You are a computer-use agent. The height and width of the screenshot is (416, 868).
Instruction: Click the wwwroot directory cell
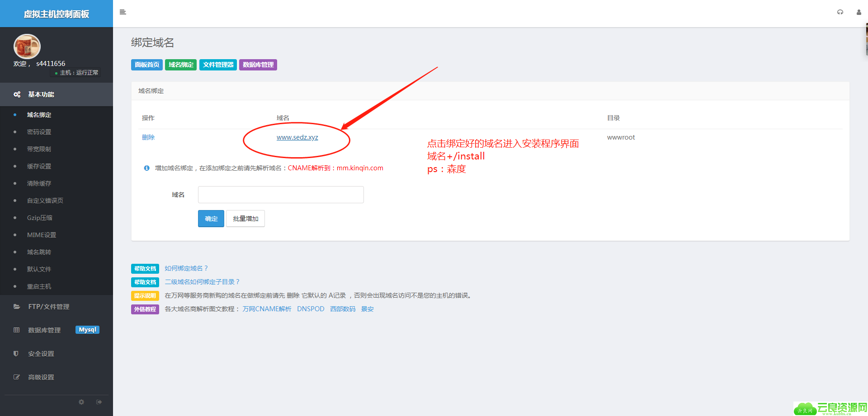click(x=621, y=137)
